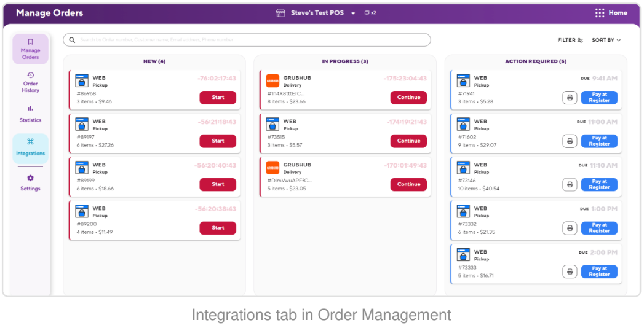Print the ticket for order #71602
The height and width of the screenshot is (328, 644).
pyautogui.click(x=570, y=141)
